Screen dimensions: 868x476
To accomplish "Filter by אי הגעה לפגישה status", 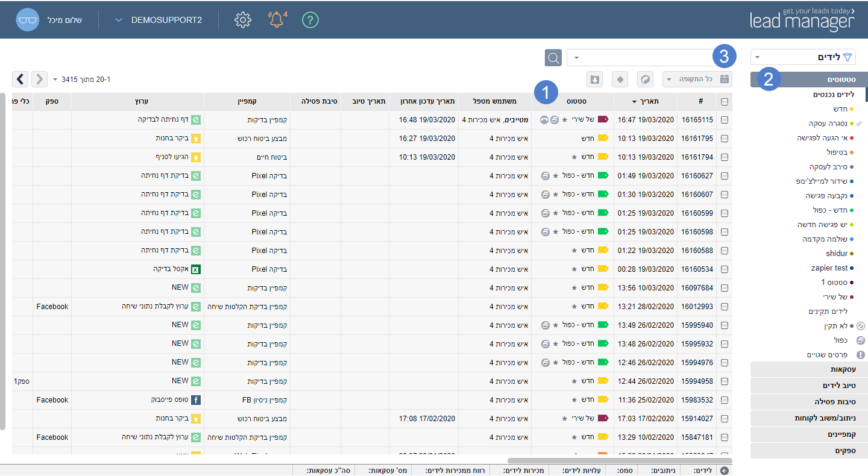I will (823, 138).
